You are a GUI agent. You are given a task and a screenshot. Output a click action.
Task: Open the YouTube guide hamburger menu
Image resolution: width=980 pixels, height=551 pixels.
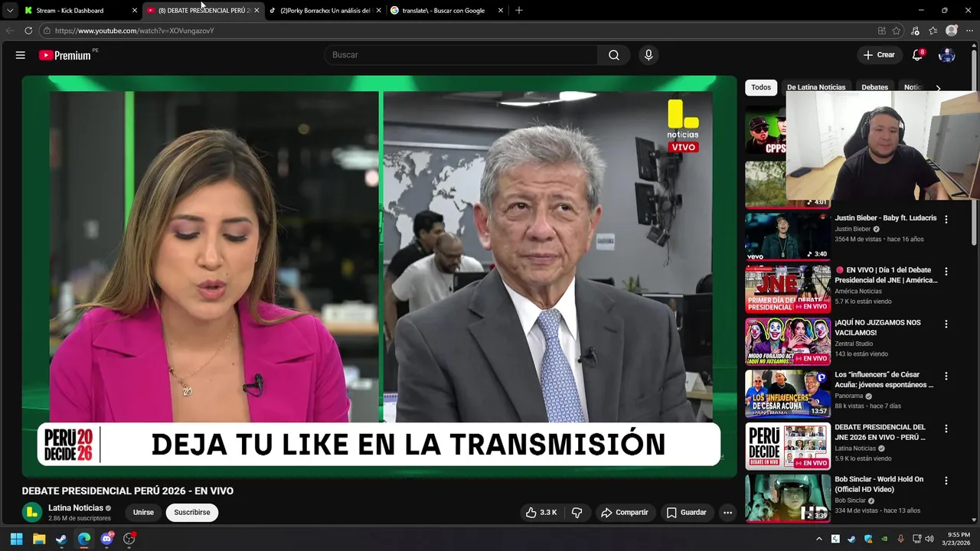21,55
